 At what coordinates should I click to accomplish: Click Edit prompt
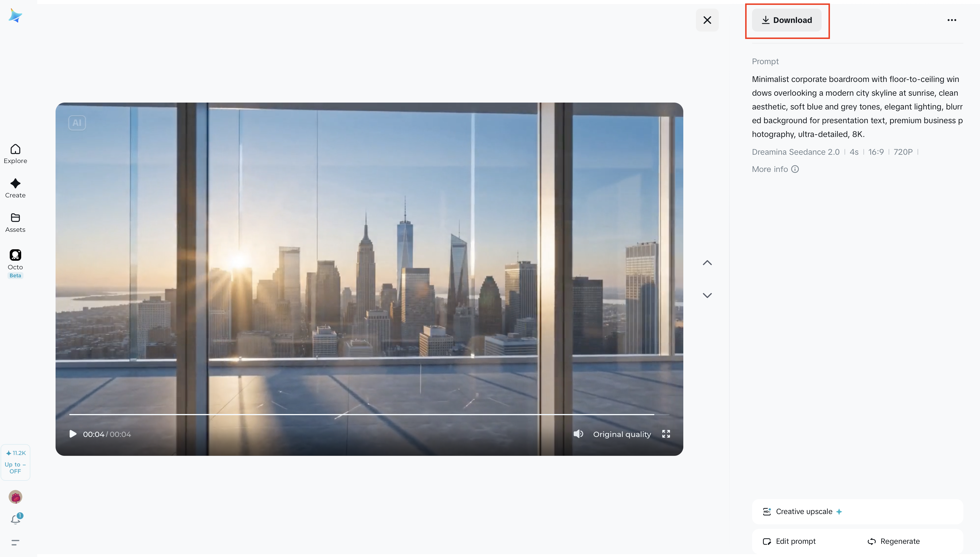(x=789, y=541)
